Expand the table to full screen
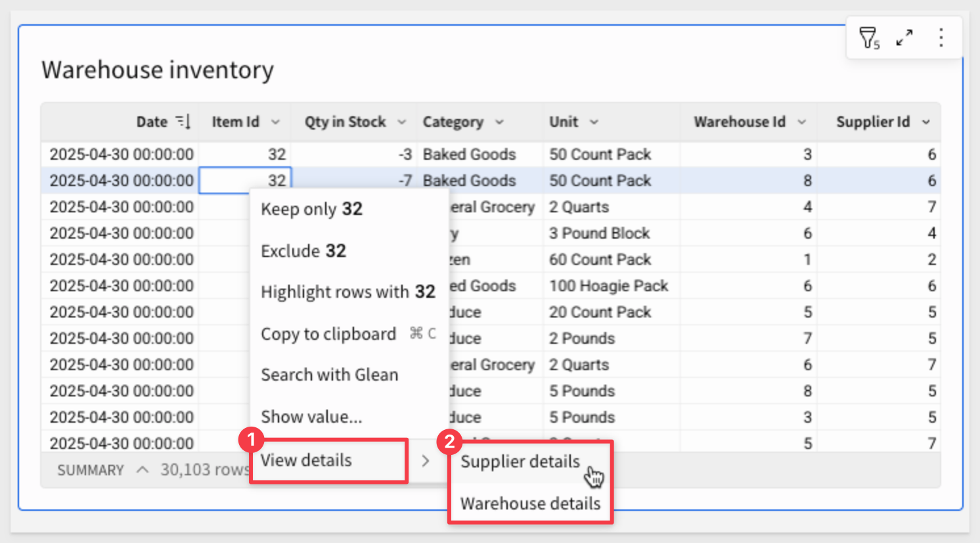Image resolution: width=980 pixels, height=543 pixels. point(904,38)
